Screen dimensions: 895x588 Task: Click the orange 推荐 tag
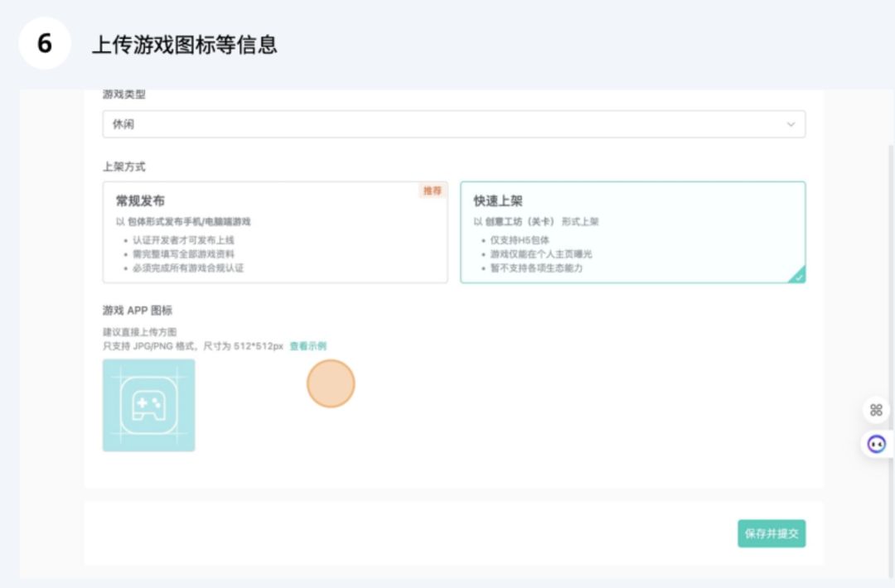click(433, 190)
